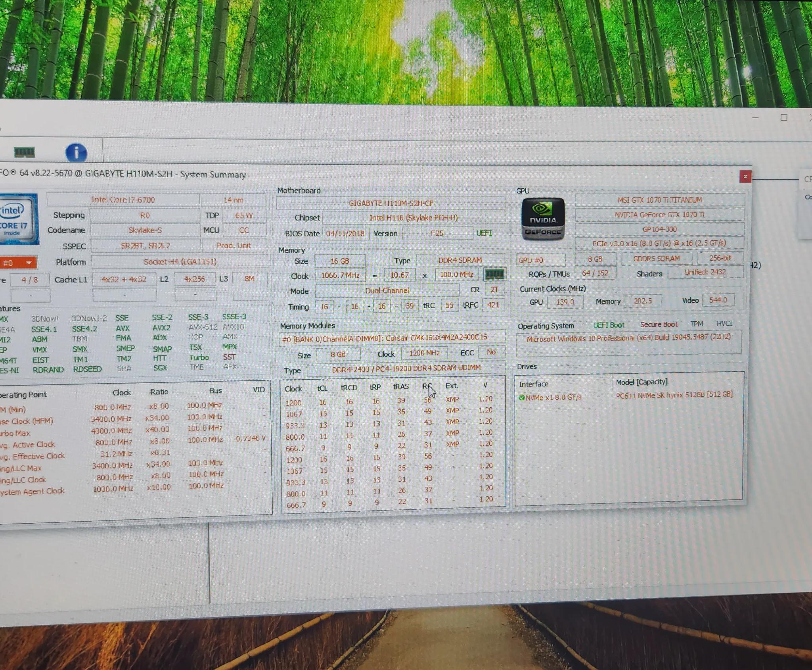Click the 256-bit GPU memory bus value
812x670 pixels.
coord(720,258)
